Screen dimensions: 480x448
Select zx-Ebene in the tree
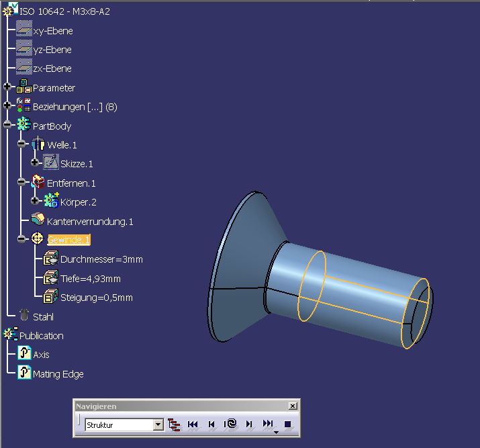[52, 69]
